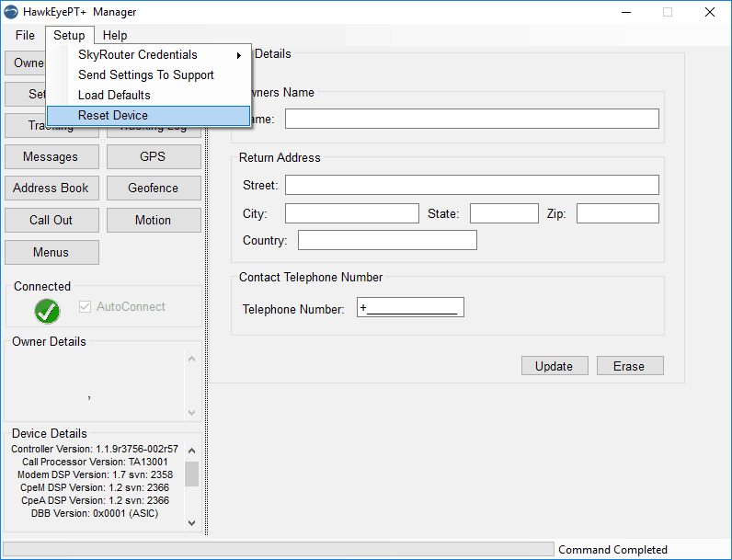Image resolution: width=732 pixels, height=560 pixels.
Task: Click CpeA DSP Version line
Action: (x=95, y=500)
